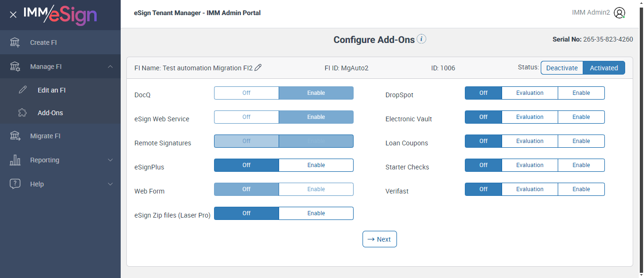
Task: Edit FI name using the pencil icon
Action: [x=258, y=67]
